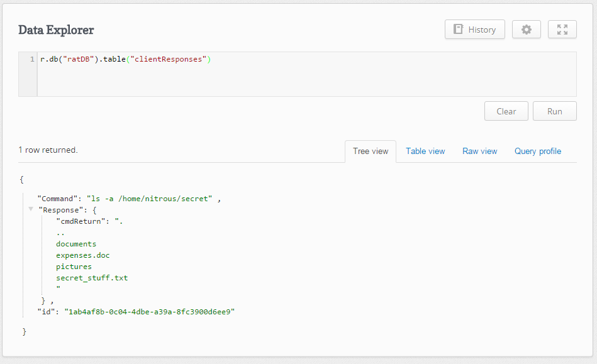Collapse the "Response" object triangle

click(31, 209)
